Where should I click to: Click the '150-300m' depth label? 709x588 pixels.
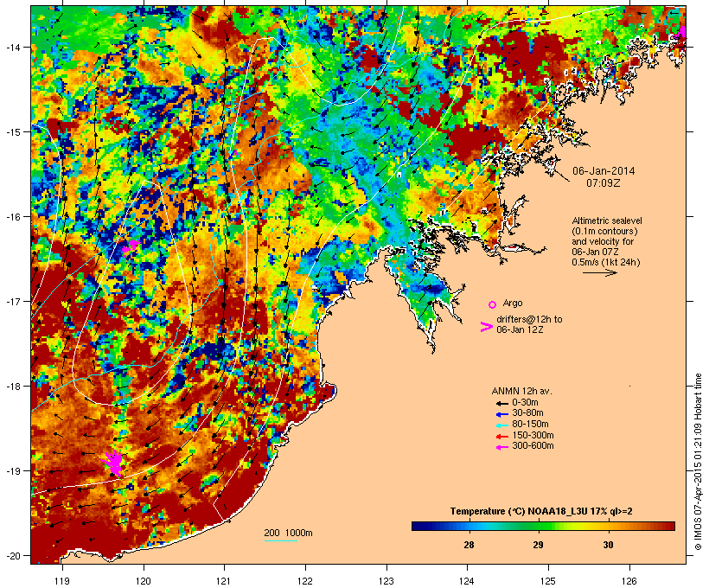(533, 436)
